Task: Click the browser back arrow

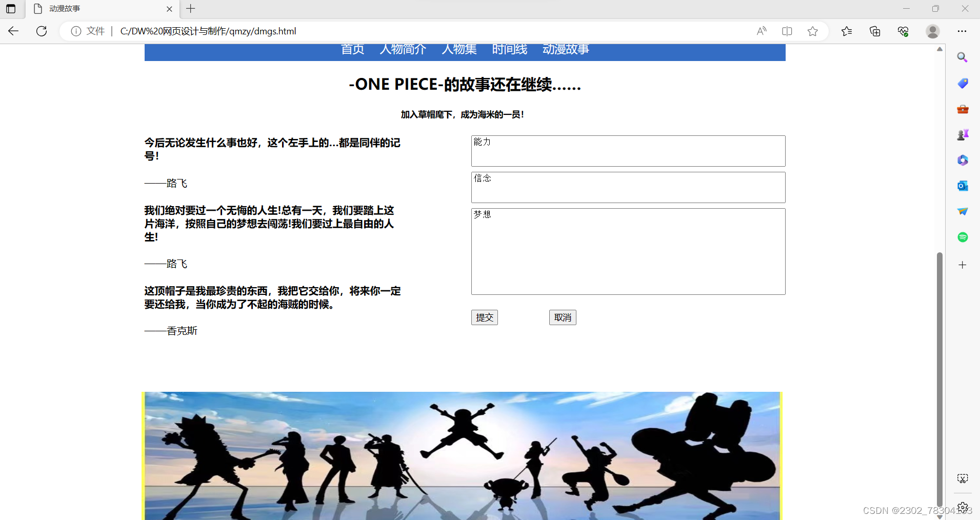Action: (x=13, y=31)
